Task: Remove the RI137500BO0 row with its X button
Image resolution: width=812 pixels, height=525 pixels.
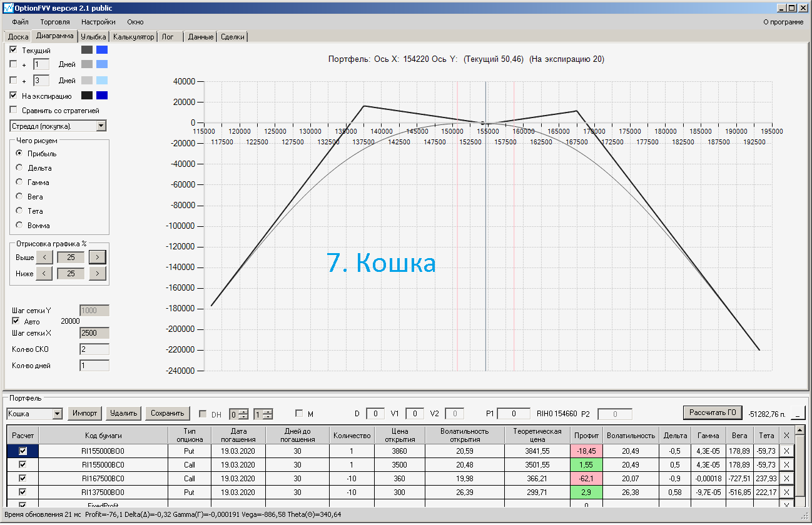Action: 786,492
